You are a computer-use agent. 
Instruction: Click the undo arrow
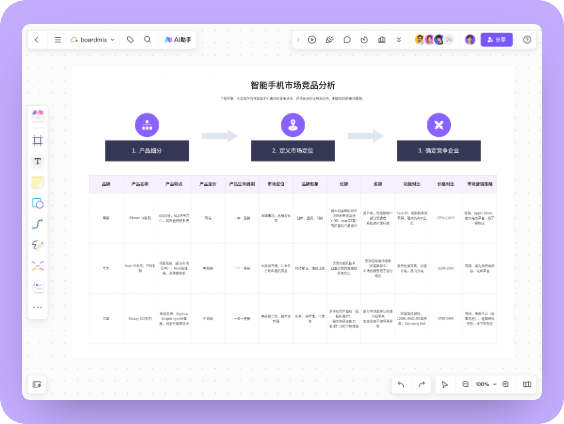pos(401,384)
